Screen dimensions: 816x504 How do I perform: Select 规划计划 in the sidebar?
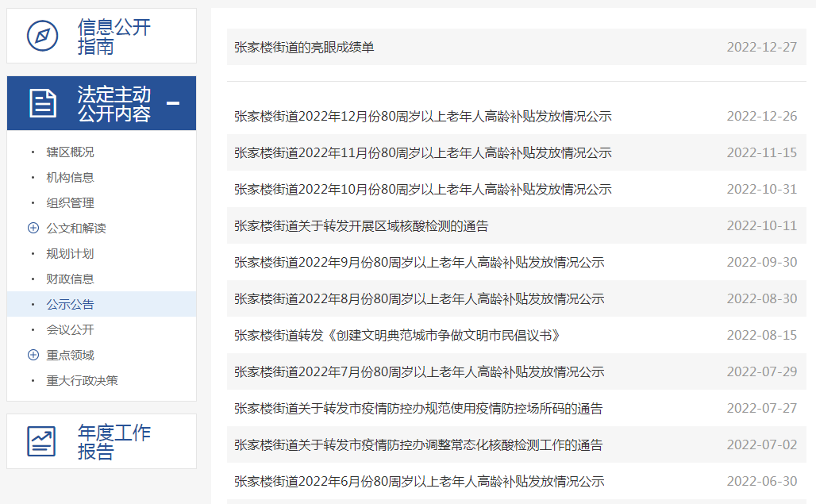[x=71, y=253]
